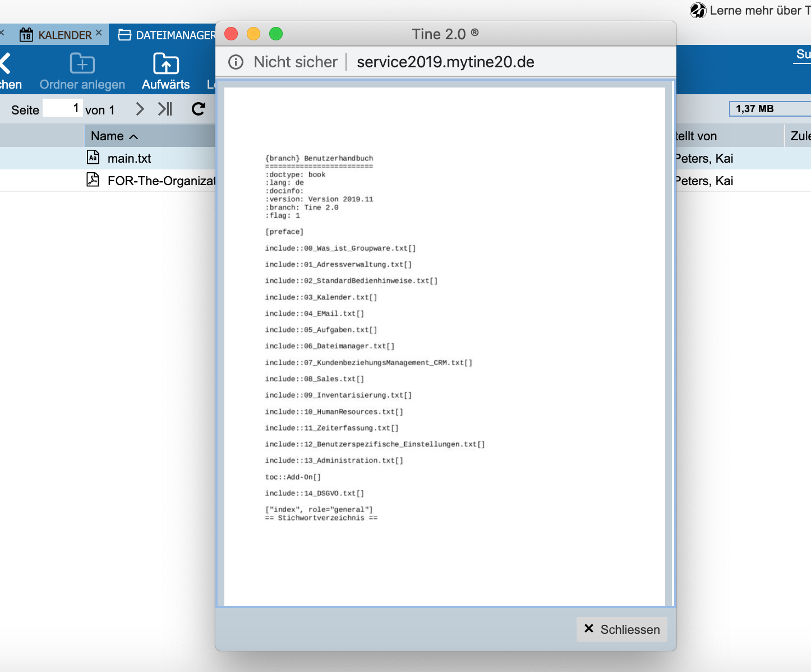
Task: Click the 'include::03_Kalender.txt[]' line
Action: point(321,297)
